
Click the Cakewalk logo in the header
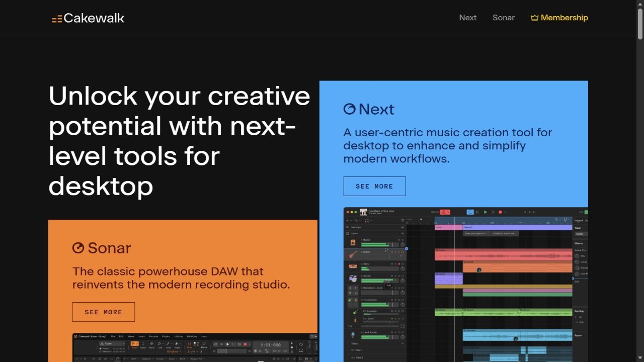pyautogui.click(x=88, y=18)
